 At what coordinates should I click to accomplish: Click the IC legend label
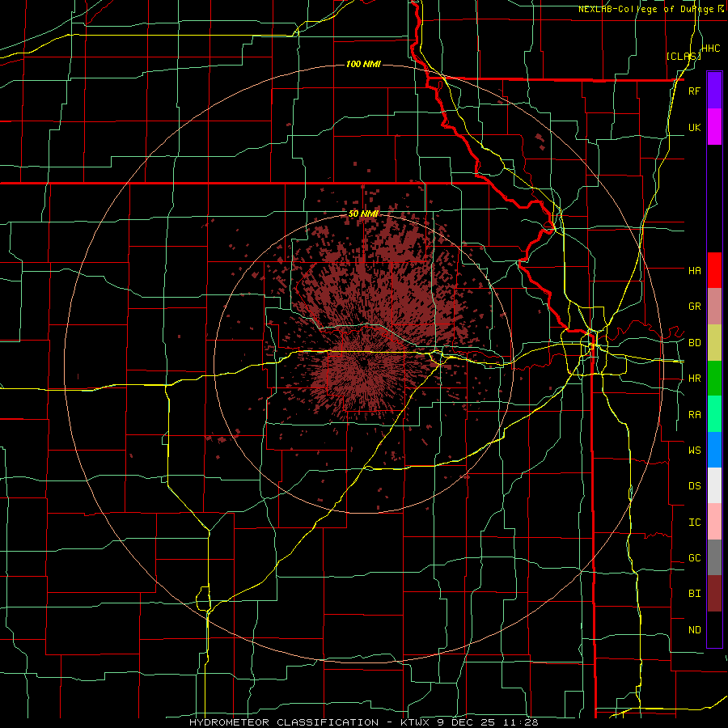coord(694,523)
